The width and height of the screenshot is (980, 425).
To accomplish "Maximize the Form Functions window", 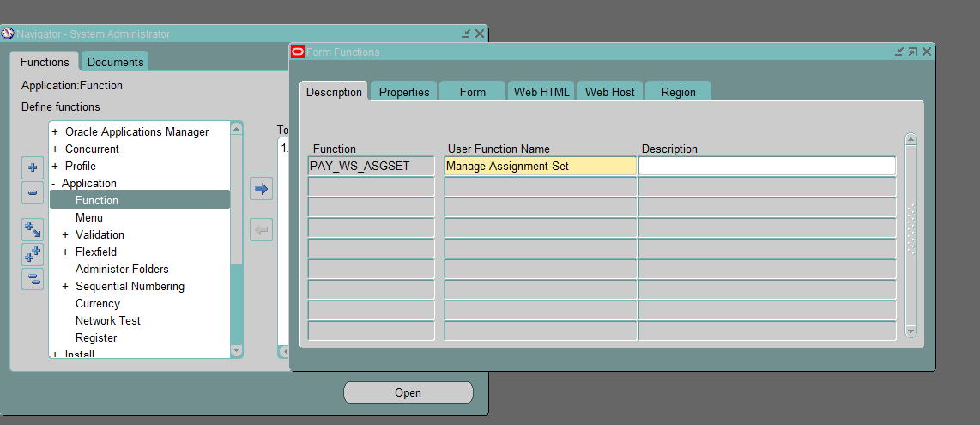I will 913,52.
